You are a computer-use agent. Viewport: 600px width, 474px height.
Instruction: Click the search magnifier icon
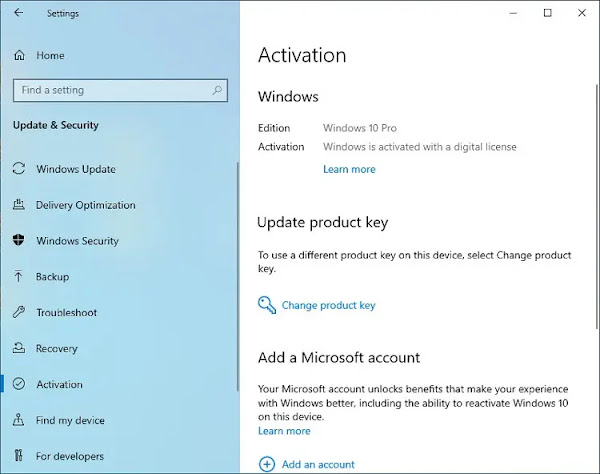[x=217, y=90]
